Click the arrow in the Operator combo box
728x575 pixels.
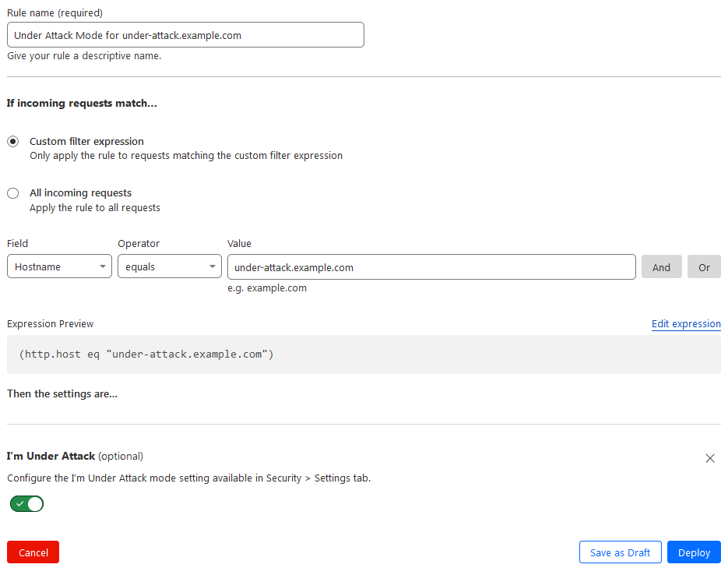[x=213, y=267]
